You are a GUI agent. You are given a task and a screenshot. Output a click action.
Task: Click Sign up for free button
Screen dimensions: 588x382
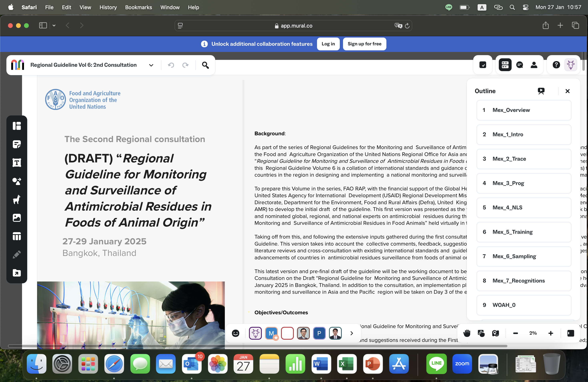364,44
